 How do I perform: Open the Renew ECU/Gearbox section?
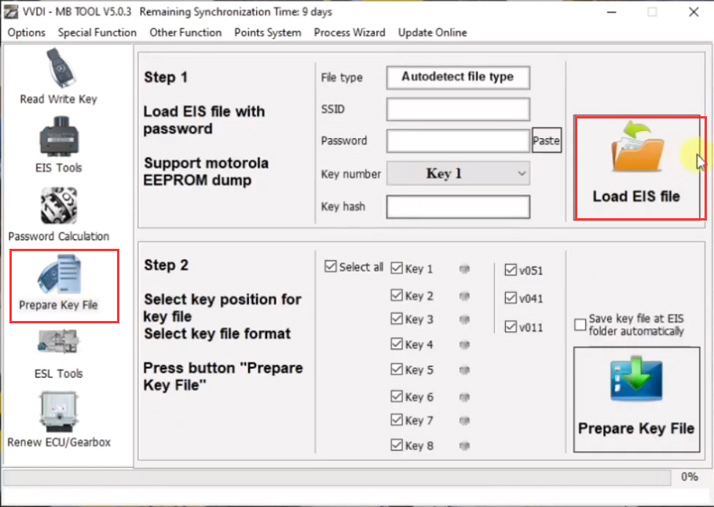(59, 420)
